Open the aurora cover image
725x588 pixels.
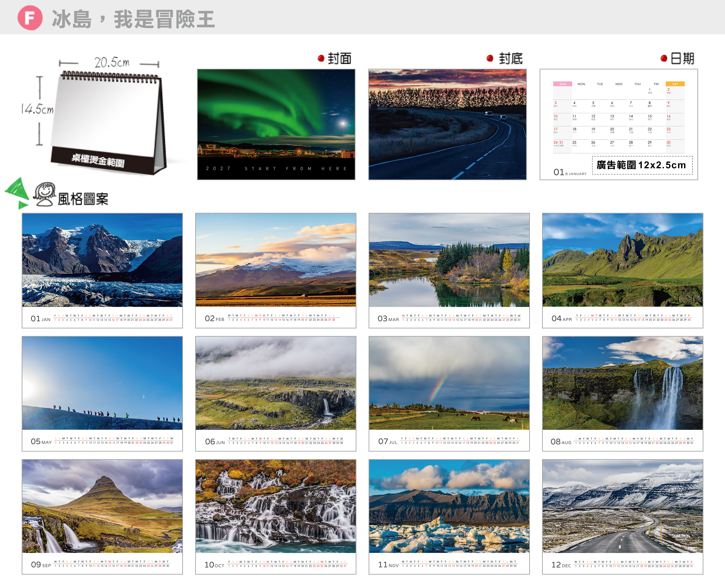[276, 124]
